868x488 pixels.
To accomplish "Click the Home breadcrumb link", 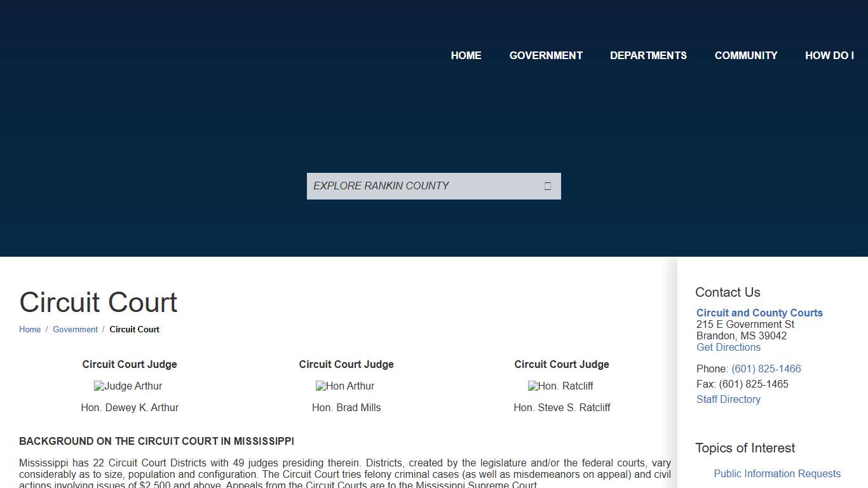I will (30, 329).
